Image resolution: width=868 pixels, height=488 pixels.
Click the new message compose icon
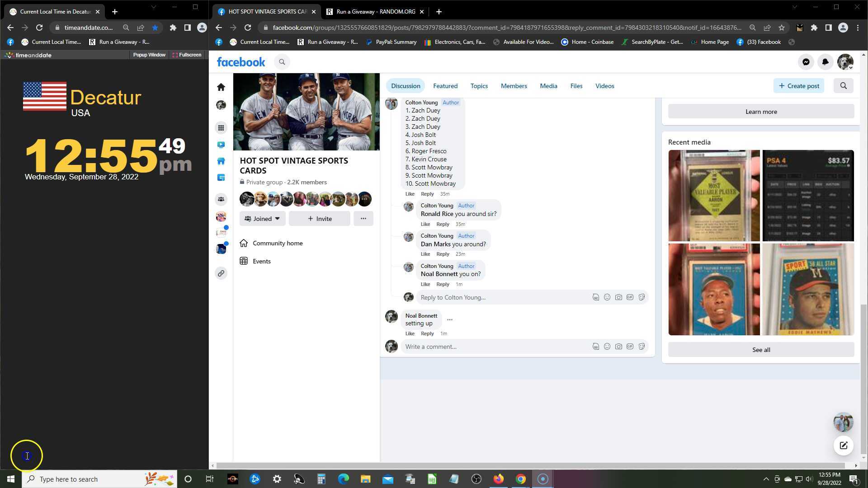[843, 446]
